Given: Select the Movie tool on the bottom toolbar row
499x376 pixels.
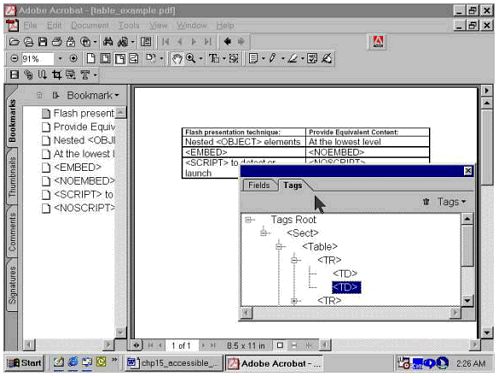Looking at the screenshot, I should click(x=14, y=75).
